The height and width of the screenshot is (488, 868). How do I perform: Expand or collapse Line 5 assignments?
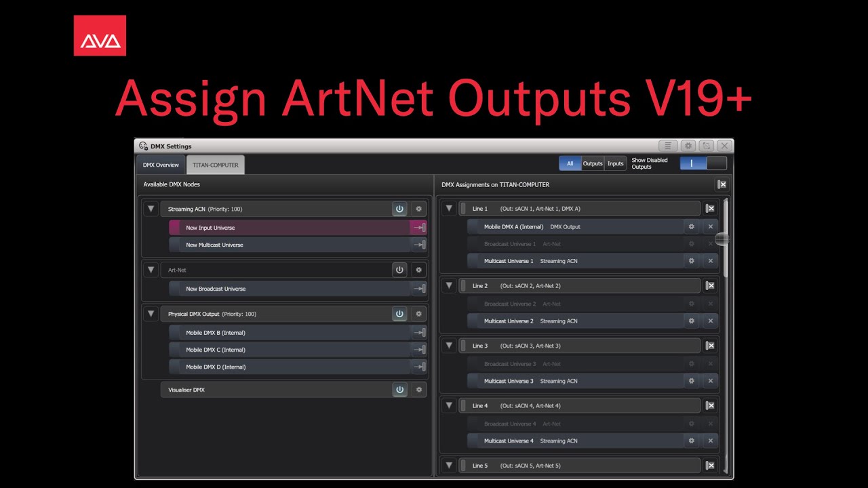tap(449, 466)
